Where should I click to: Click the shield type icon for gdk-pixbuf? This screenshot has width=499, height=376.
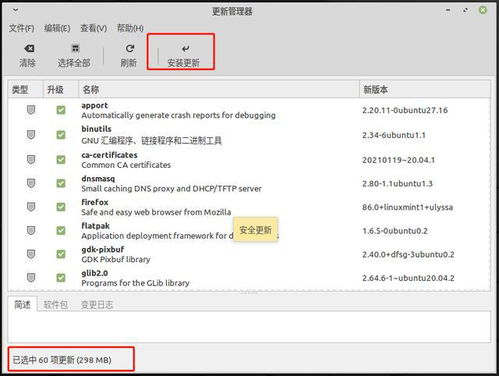(31, 254)
